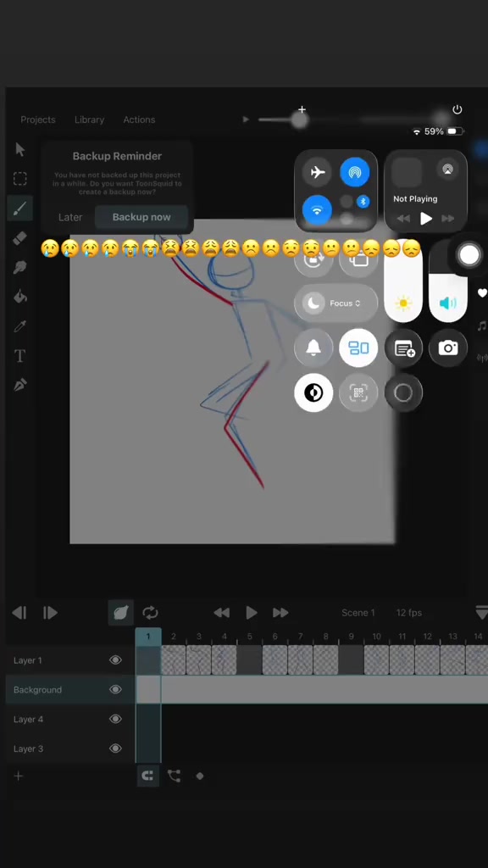Open the Focus mode selector

[x=335, y=303]
